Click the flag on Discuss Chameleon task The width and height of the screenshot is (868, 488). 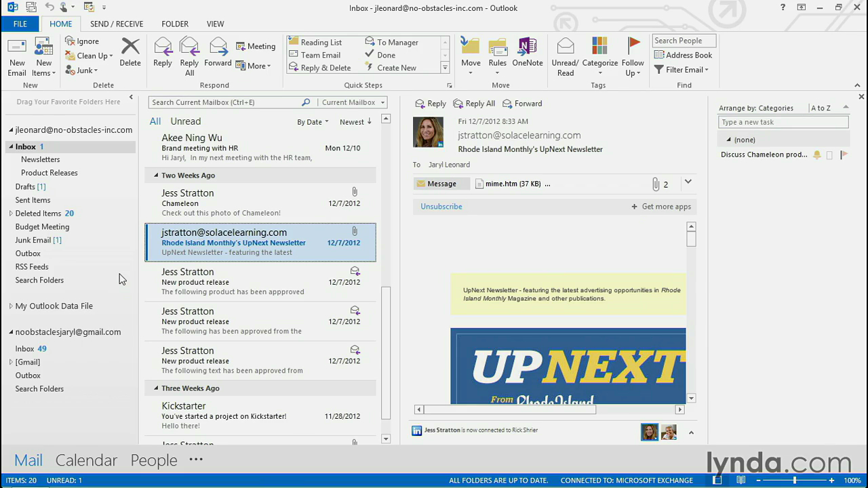click(844, 155)
